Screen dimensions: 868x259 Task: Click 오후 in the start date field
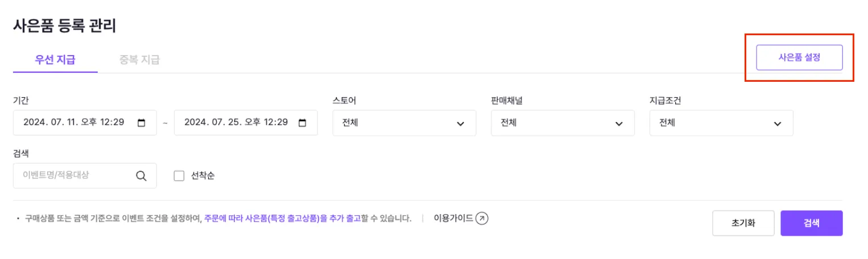92,123
